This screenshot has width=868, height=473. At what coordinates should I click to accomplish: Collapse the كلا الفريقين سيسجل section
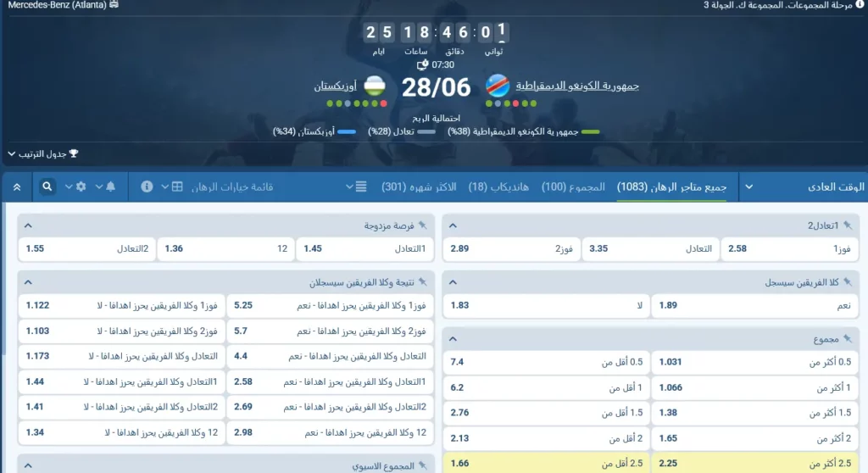(453, 282)
